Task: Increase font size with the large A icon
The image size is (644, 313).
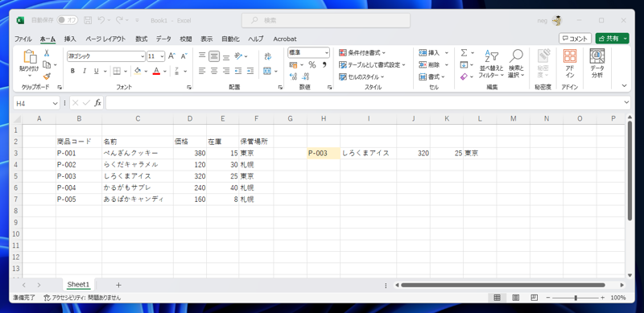Action: 171,56
